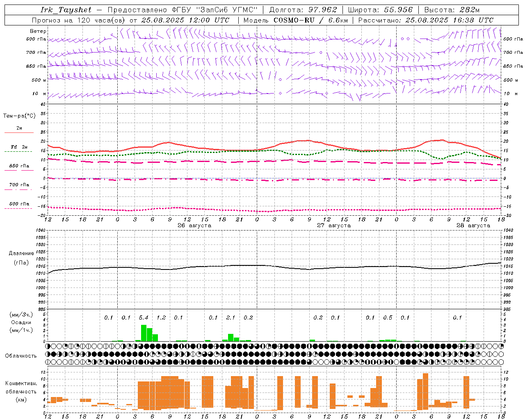Click the '28 августа' date label

[473, 226]
